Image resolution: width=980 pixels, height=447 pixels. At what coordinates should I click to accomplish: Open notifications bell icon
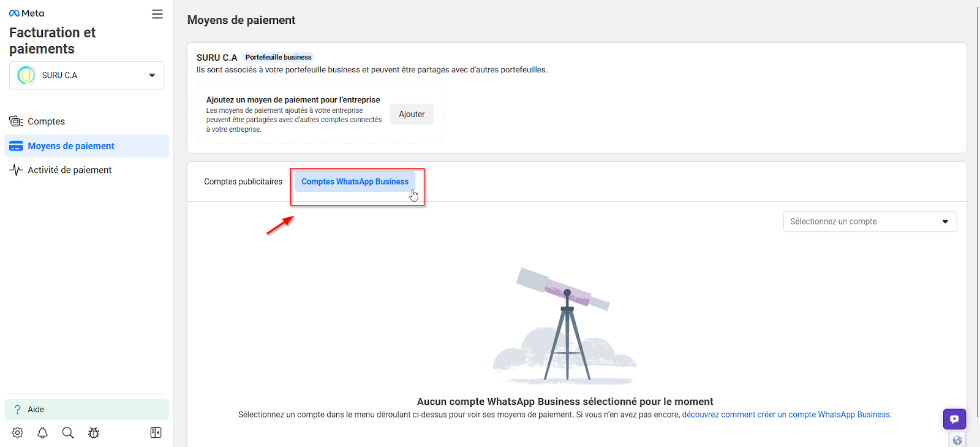42,433
